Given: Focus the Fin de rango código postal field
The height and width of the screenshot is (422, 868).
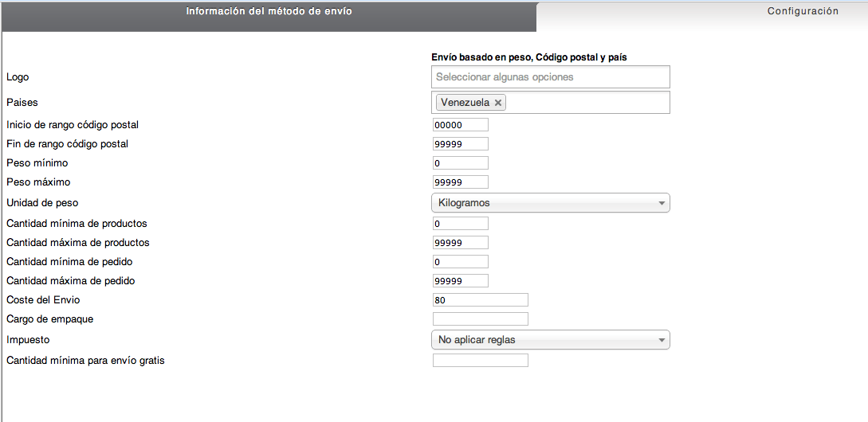Looking at the screenshot, I should (x=461, y=144).
